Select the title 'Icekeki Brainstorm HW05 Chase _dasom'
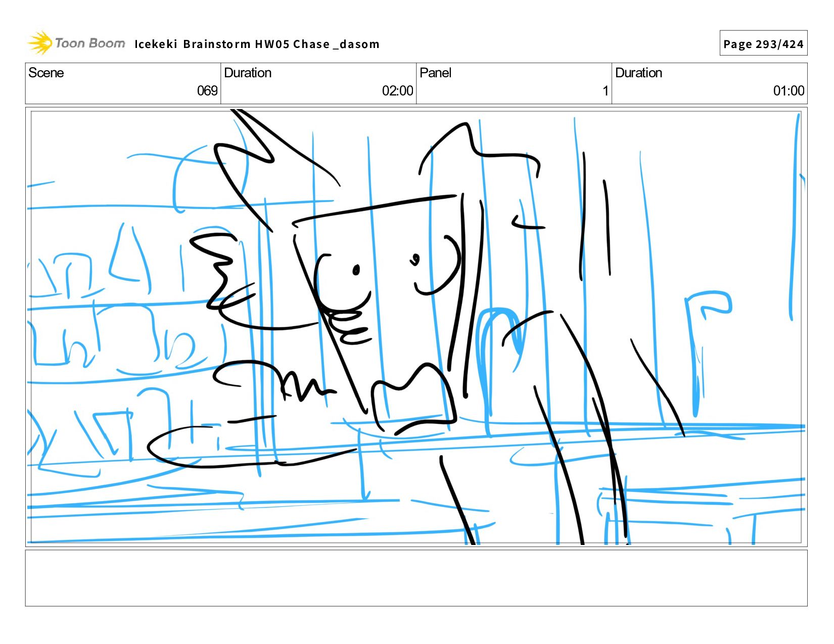 pos(257,44)
